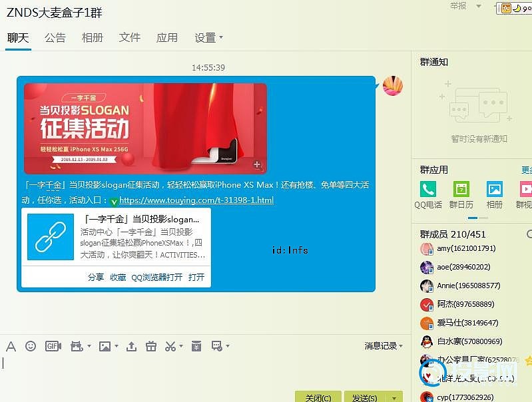The image size is (532, 402).
Task: Select member 白水寨(570800969)
Action: coord(469,341)
